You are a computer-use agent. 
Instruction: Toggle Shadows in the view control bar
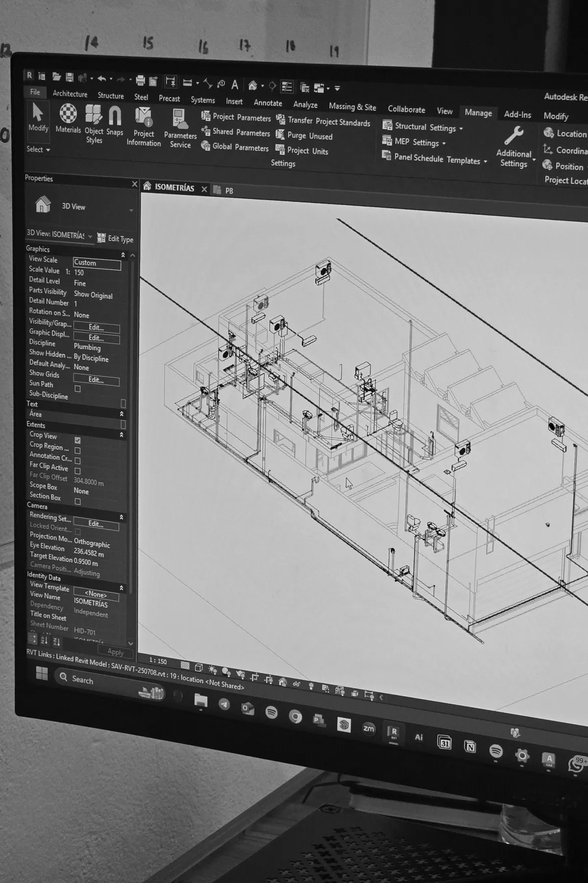(x=226, y=671)
